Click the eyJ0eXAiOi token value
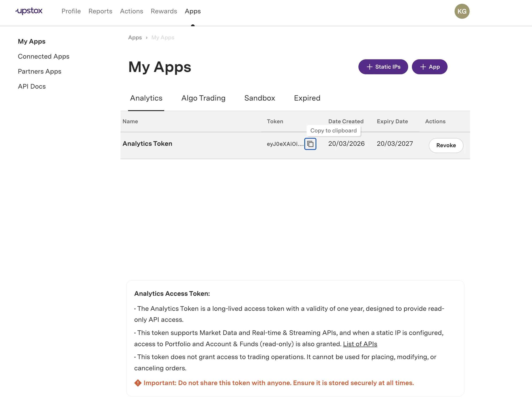This screenshot has width=532, height=405. click(285, 144)
